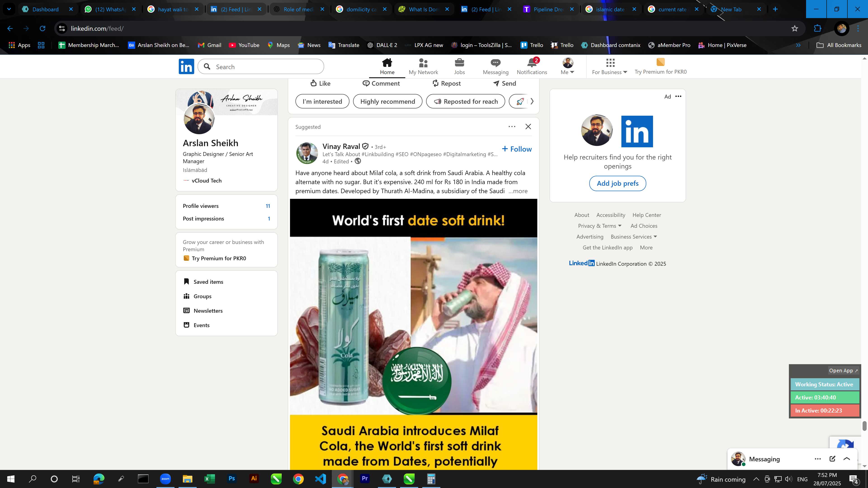Open Photoshop from the taskbar
The width and height of the screenshot is (868, 488).
click(231, 479)
